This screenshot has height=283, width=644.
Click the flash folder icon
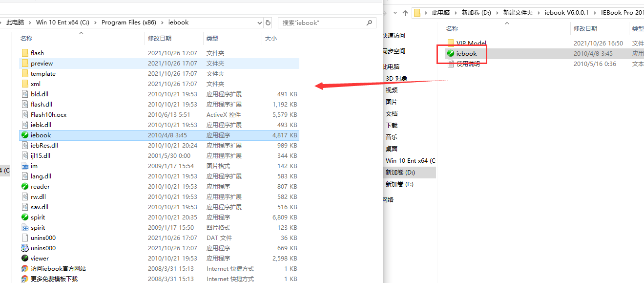pyautogui.click(x=25, y=53)
